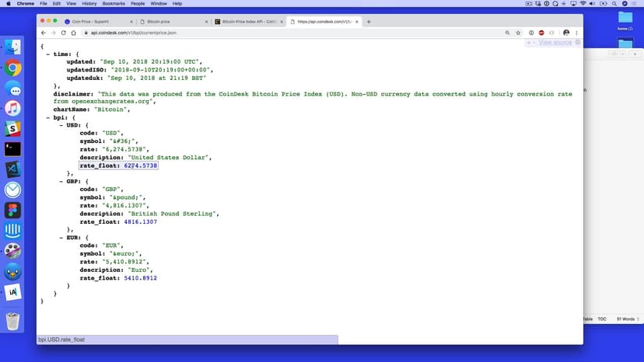644x362 pixels.
Task: Bookmark this page with the star icon
Action: tap(518, 33)
